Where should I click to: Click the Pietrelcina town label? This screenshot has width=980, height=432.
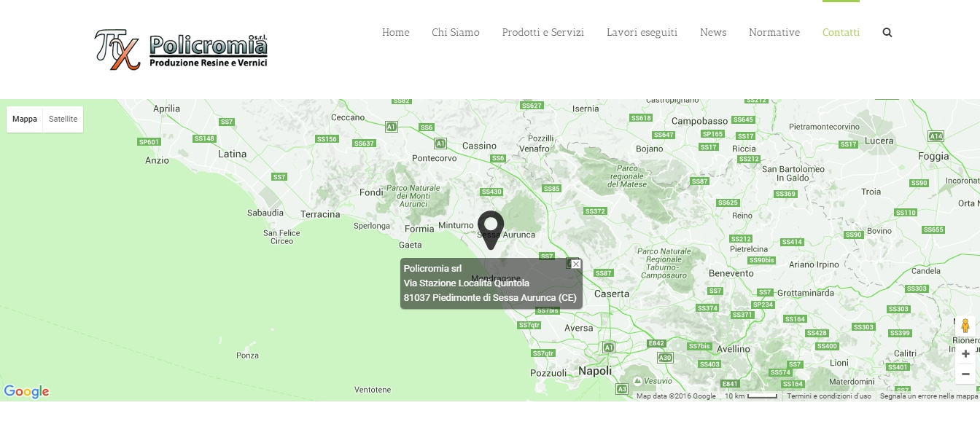coord(749,249)
